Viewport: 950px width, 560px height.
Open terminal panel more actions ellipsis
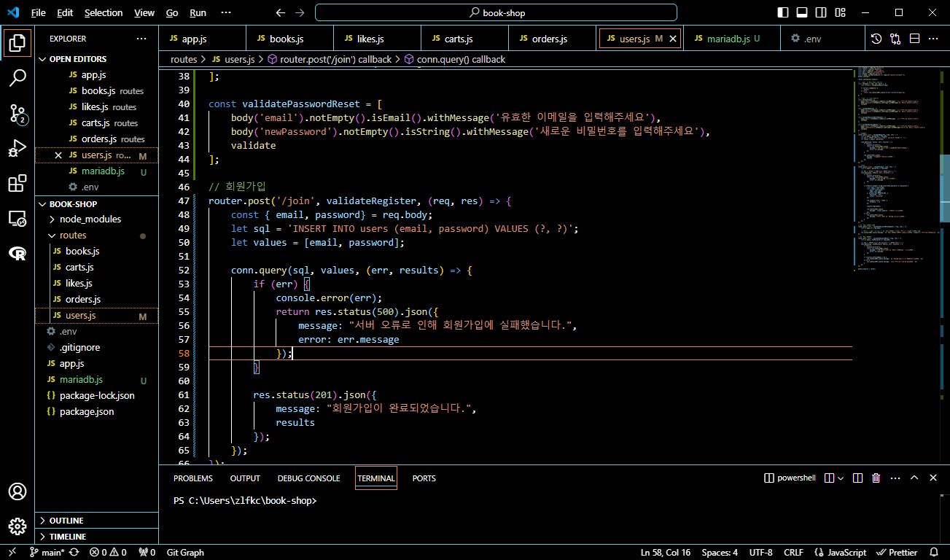point(895,478)
